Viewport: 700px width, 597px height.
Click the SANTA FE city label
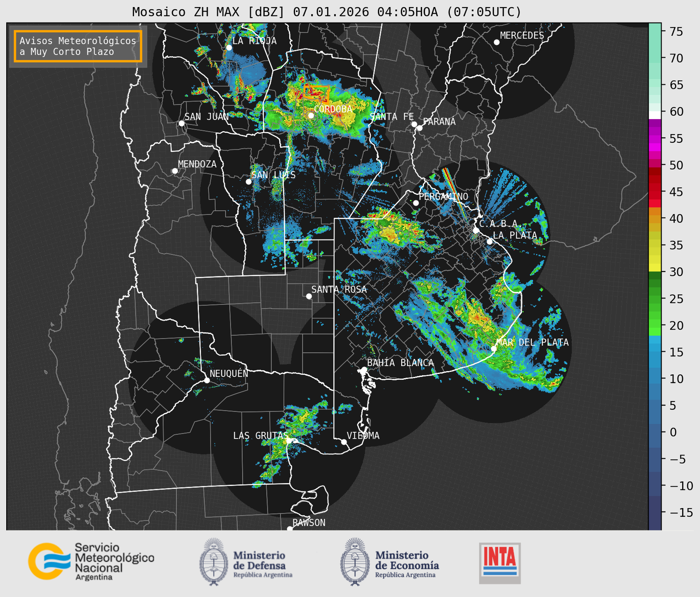click(392, 117)
